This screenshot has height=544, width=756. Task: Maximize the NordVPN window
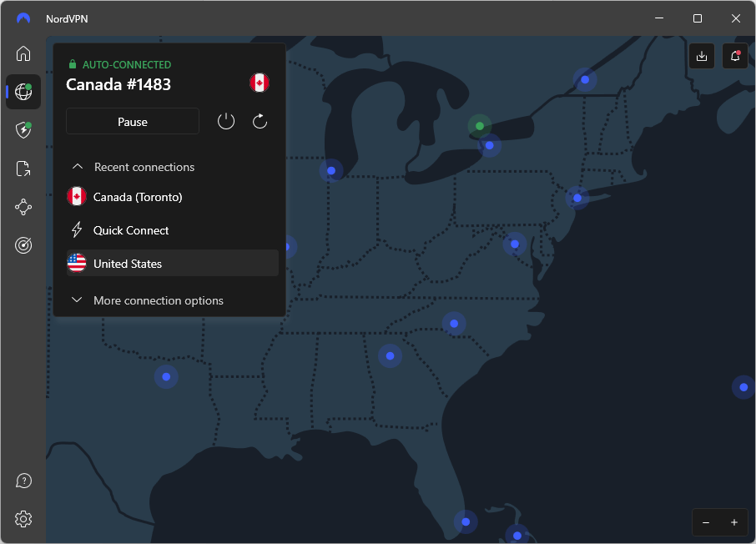(x=698, y=18)
